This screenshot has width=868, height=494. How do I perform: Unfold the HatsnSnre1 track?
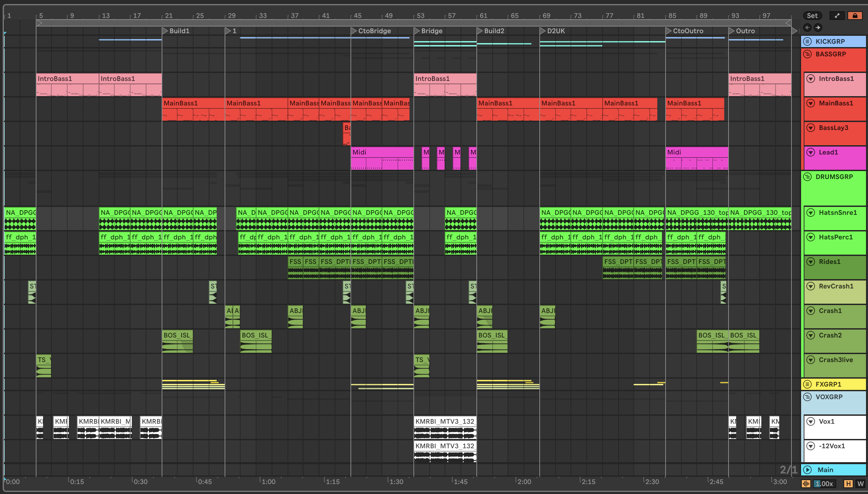pos(811,213)
